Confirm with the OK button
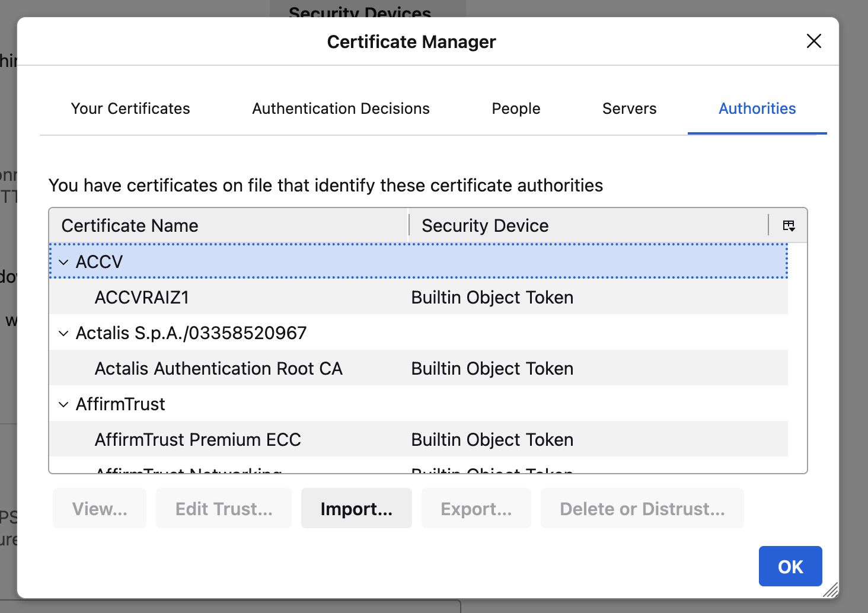This screenshot has height=613, width=868. tap(790, 566)
